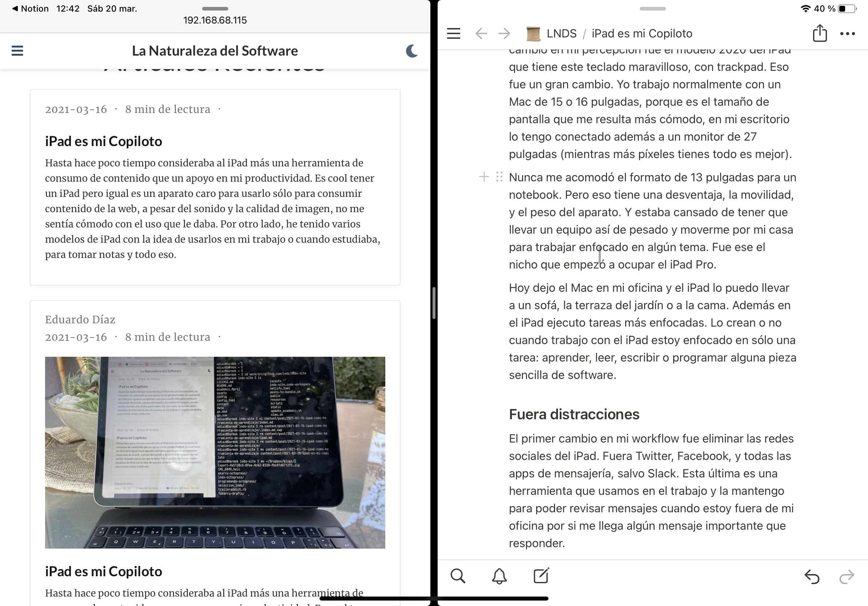Go forward with Notion's right arrow

pos(504,34)
